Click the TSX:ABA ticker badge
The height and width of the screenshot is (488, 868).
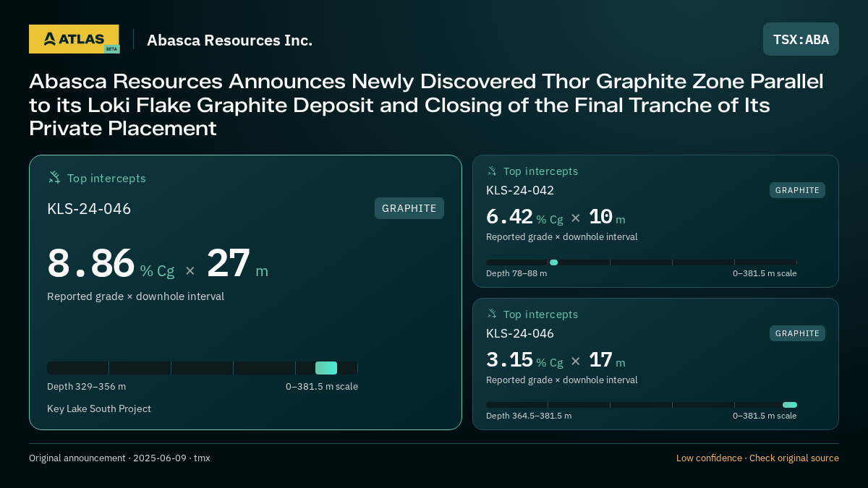coord(801,39)
